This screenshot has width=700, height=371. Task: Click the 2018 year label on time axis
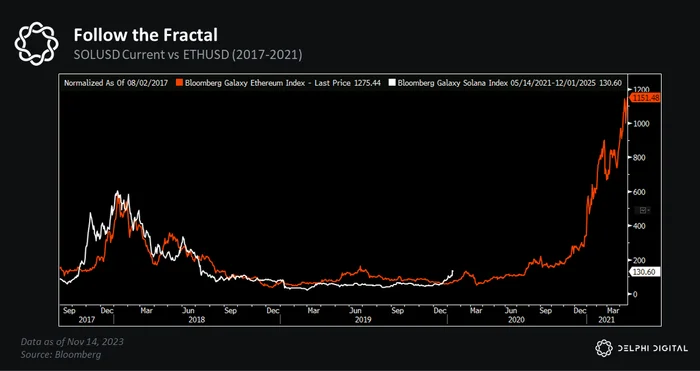pos(197,320)
